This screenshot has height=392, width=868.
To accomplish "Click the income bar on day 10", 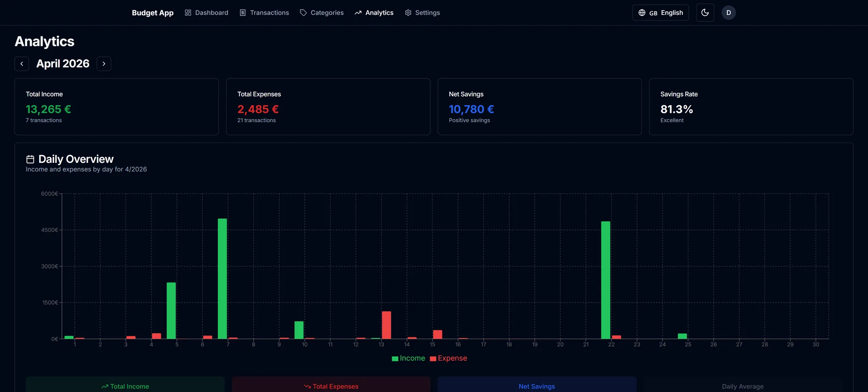I will coord(299,330).
